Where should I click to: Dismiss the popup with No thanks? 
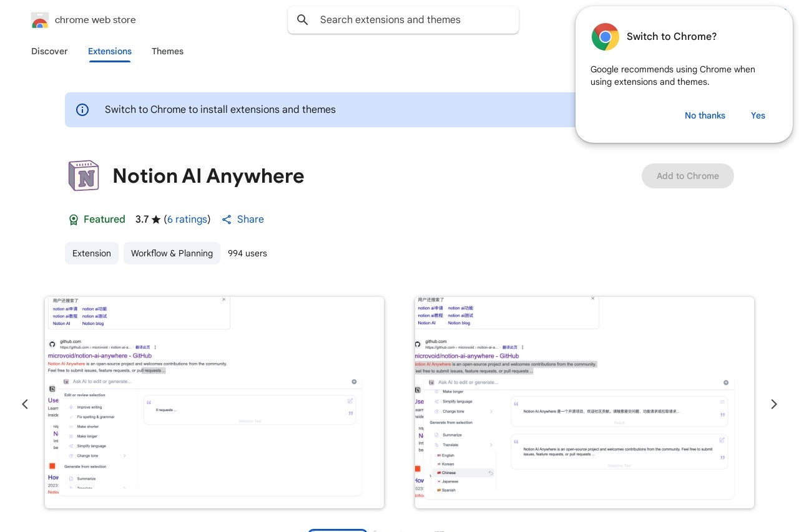(705, 115)
